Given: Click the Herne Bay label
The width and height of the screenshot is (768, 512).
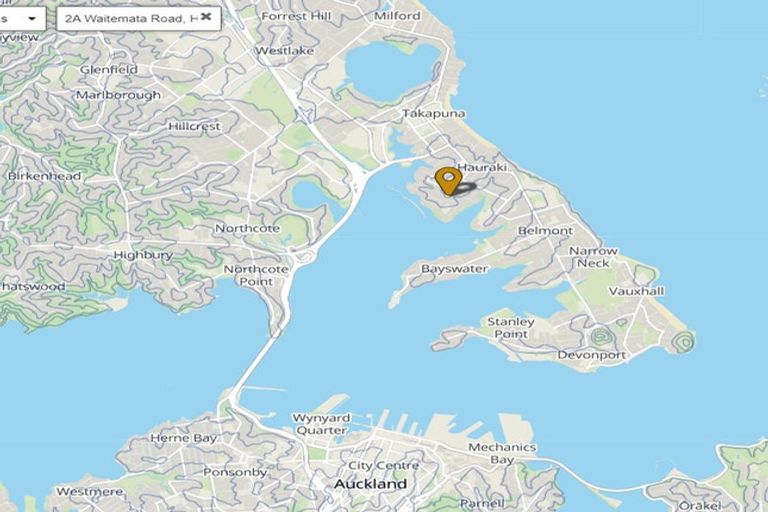Looking at the screenshot, I should click(x=183, y=438).
